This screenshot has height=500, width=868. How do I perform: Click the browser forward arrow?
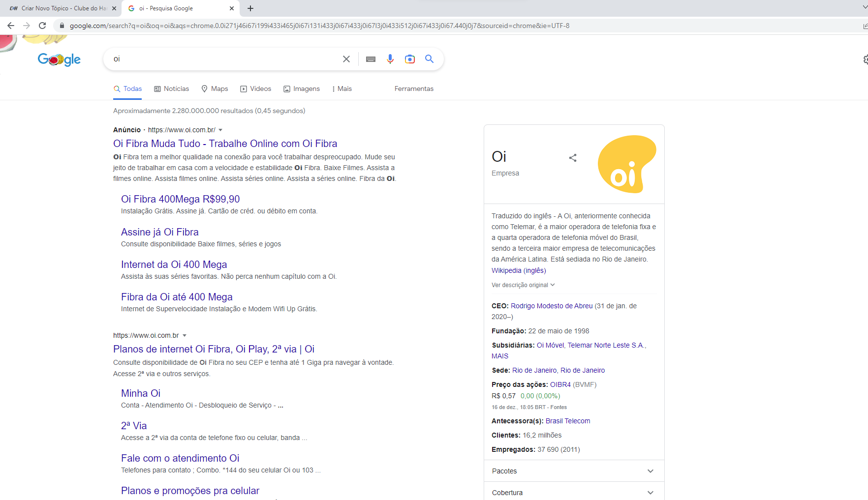click(27, 26)
